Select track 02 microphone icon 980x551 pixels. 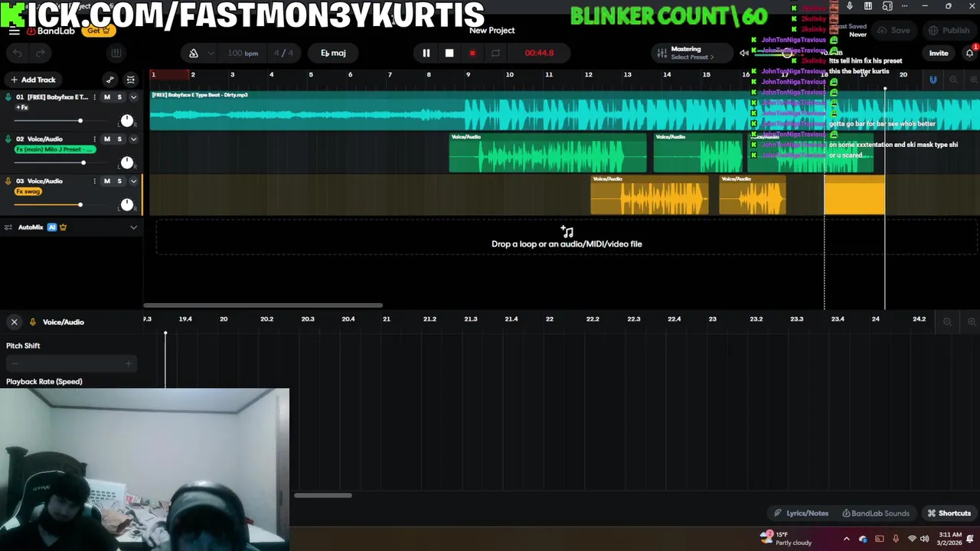click(x=8, y=139)
